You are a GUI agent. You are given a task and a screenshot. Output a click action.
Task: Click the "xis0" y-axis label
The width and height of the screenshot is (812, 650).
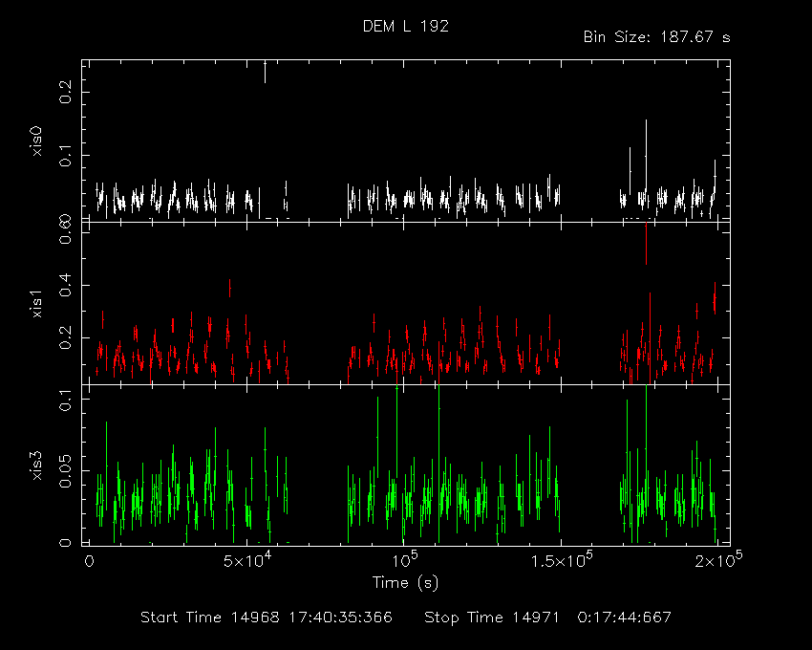(x=36, y=141)
